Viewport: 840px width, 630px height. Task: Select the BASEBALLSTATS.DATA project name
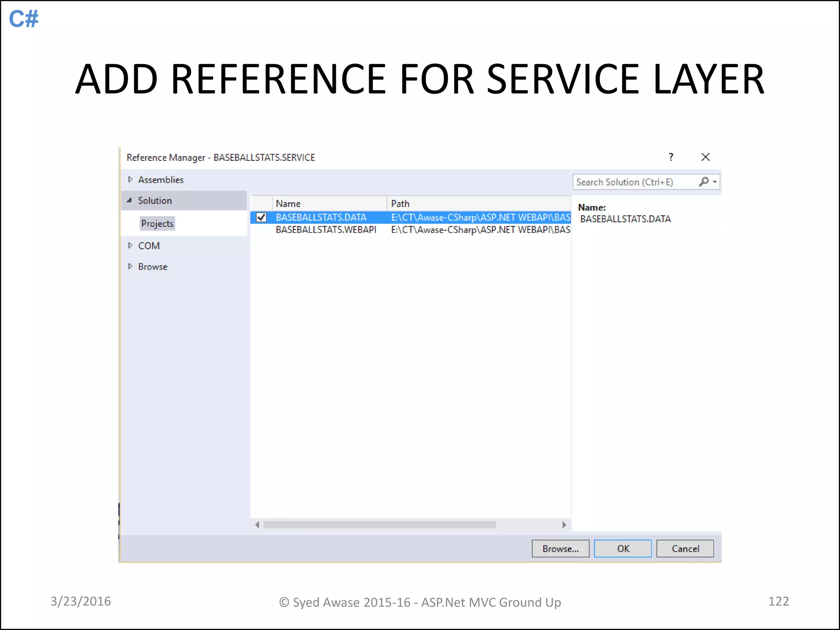point(321,217)
